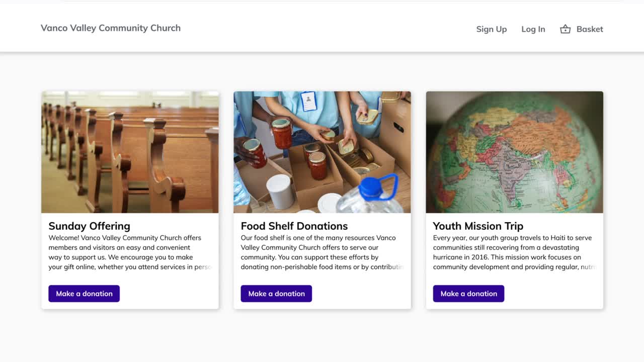Image resolution: width=644 pixels, height=362 pixels.
Task: Make a donation to Food Shelf Donations
Action: 276,293
